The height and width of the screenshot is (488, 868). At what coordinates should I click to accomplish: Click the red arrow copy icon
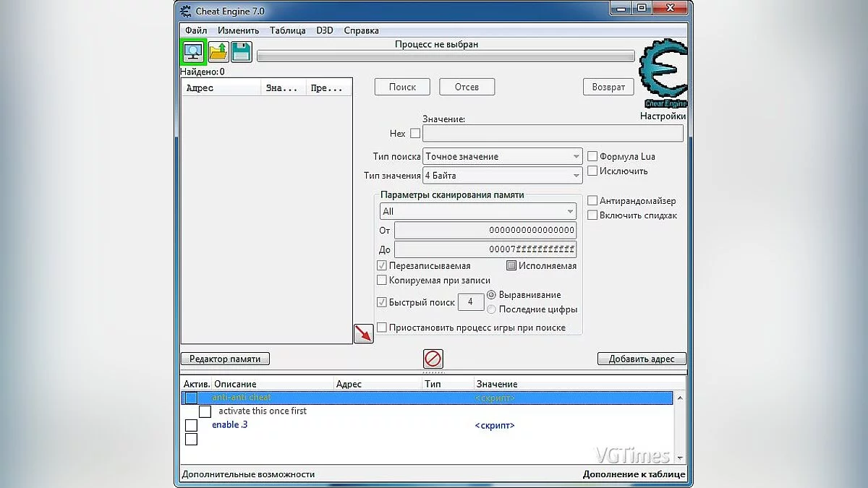coord(363,333)
